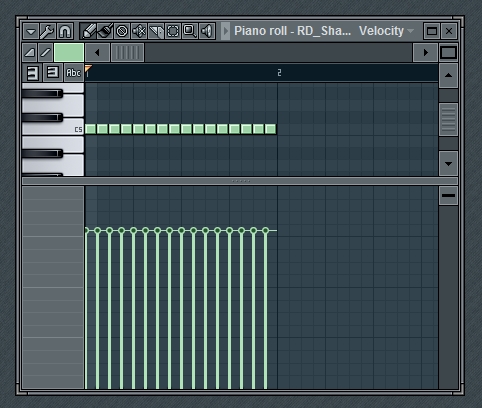Click the bar 2 timeline marker
482x408 pixels.
[x=279, y=73]
